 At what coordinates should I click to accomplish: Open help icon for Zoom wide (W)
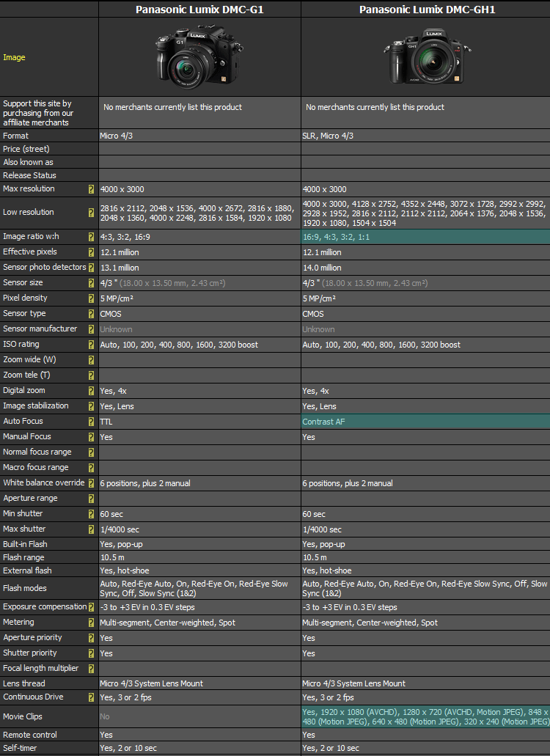[91, 360]
